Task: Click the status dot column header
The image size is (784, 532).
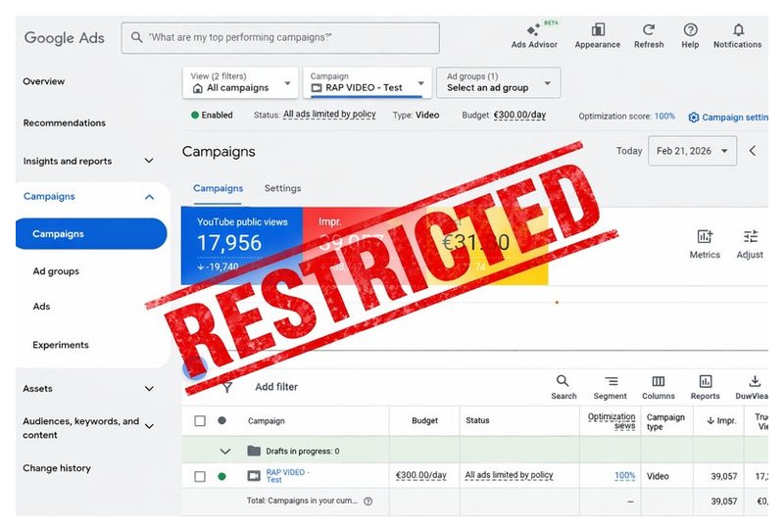Action: pos(222,420)
